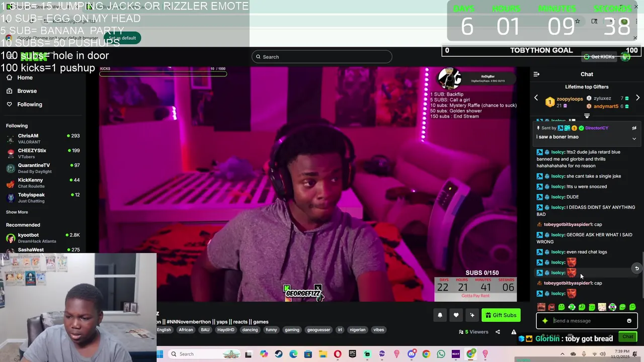644x362 pixels.
Task: Follow the channel with the heart button
Action: click(x=456, y=315)
